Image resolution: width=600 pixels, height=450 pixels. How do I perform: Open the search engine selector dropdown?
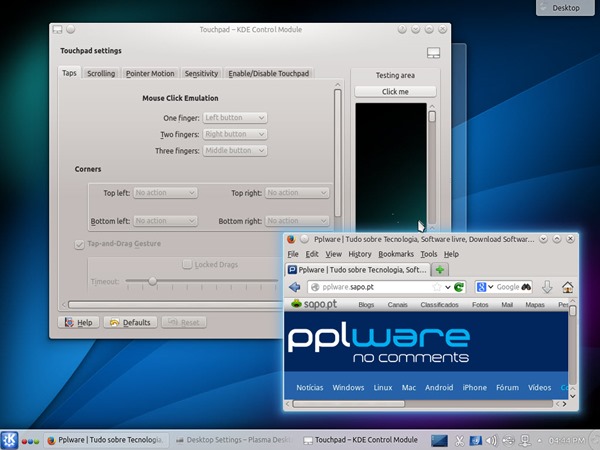pyautogui.click(x=485, y=287)
